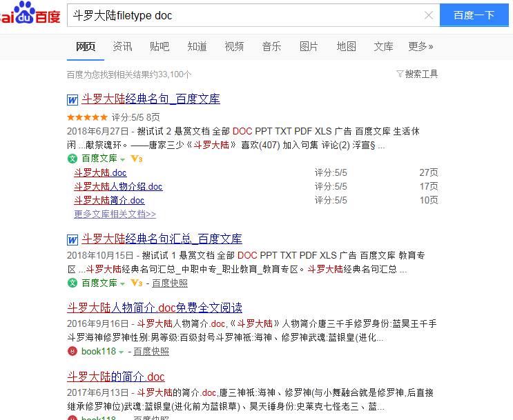
Task: Open book118 source link in third result
Action: [x=99, y=351]
